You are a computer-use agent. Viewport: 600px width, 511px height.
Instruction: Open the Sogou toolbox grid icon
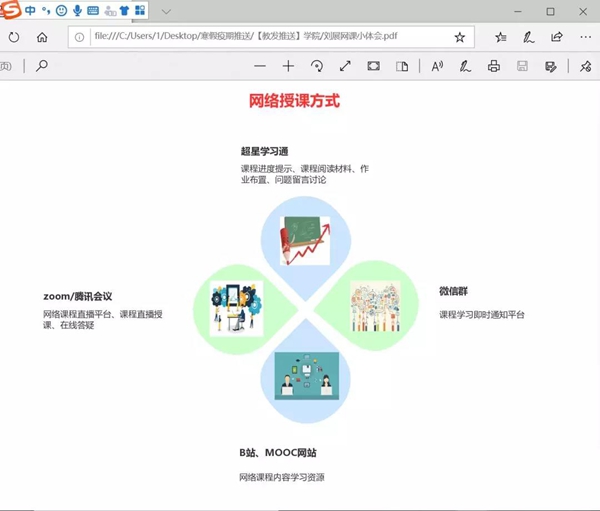click(140, 10)
